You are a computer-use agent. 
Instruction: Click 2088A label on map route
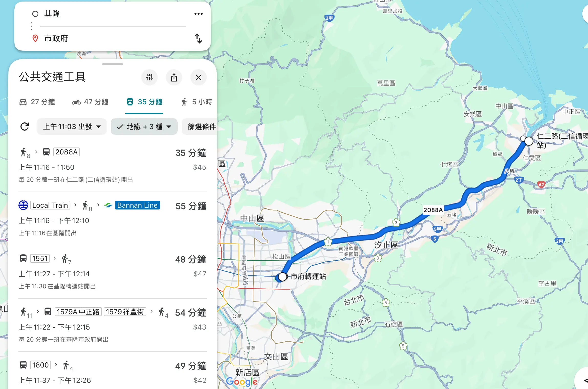coord(433,210)
